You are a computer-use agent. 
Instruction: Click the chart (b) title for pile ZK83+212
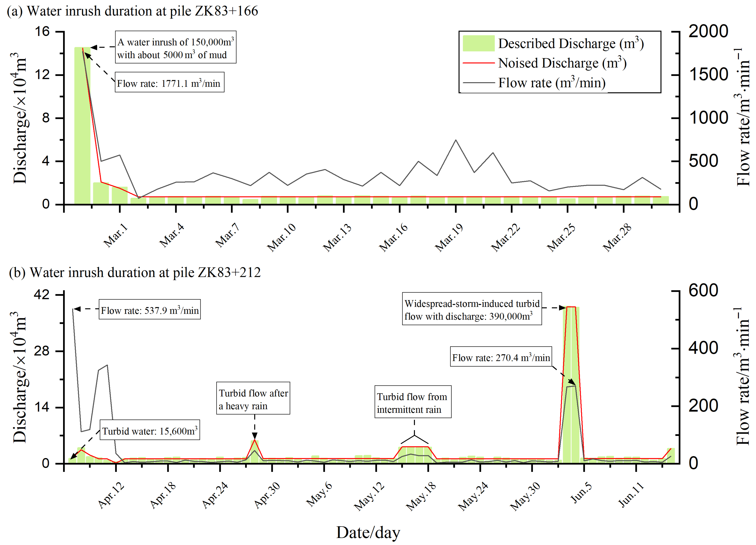click(135, 272)
